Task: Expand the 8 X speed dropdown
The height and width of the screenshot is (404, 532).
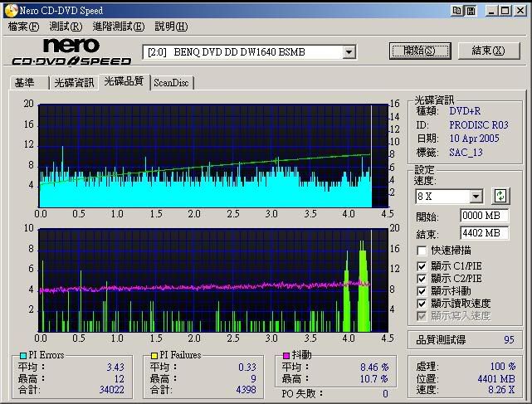Action: pyautogui.click(x=476, y=197)
